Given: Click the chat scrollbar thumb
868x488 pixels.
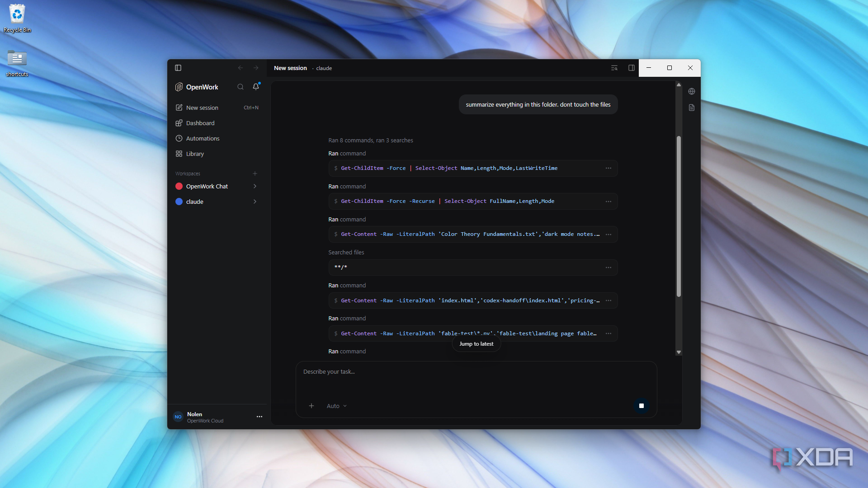Looking at the screenshot, I should pyautogui.click(x=679, y=216).
